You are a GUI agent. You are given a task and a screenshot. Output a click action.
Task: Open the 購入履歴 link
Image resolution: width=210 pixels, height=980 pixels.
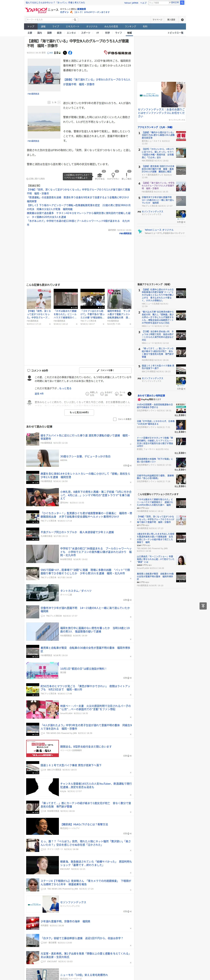click(171, 20)
